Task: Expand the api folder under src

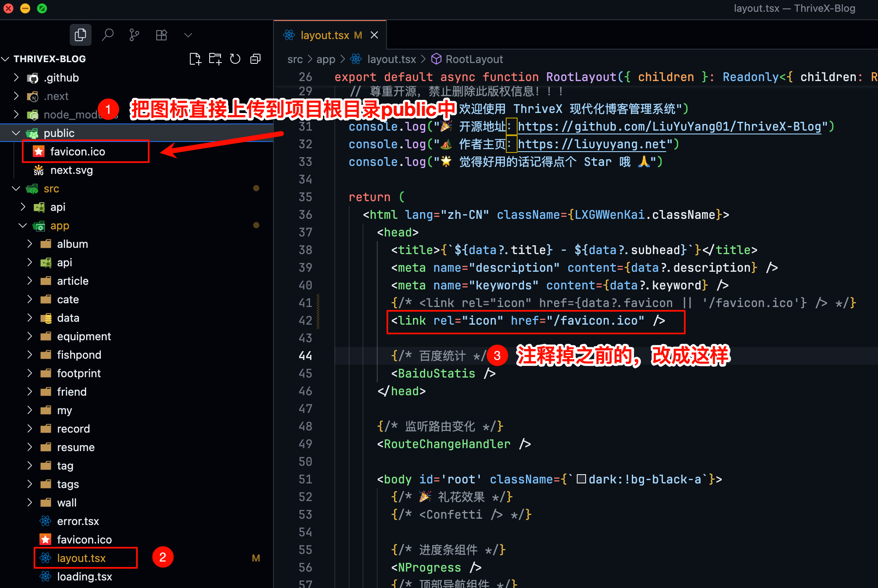Action: 23,207
